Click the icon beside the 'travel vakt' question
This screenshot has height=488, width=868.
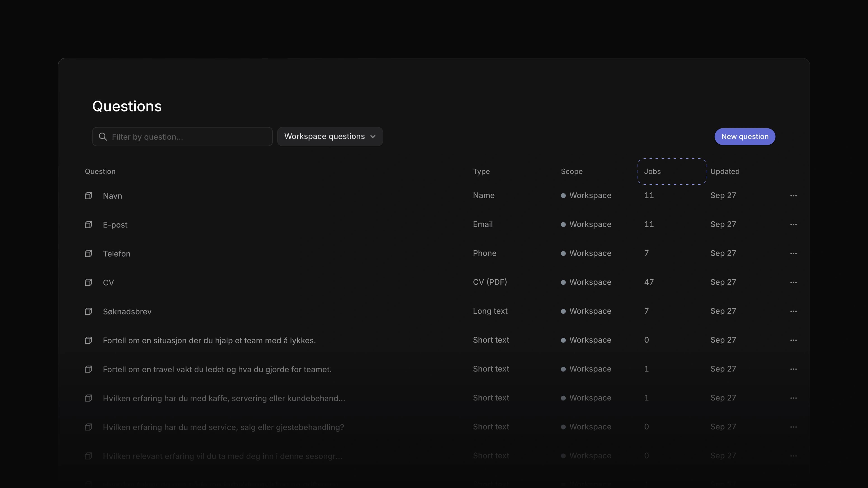(x=88, y=369)
